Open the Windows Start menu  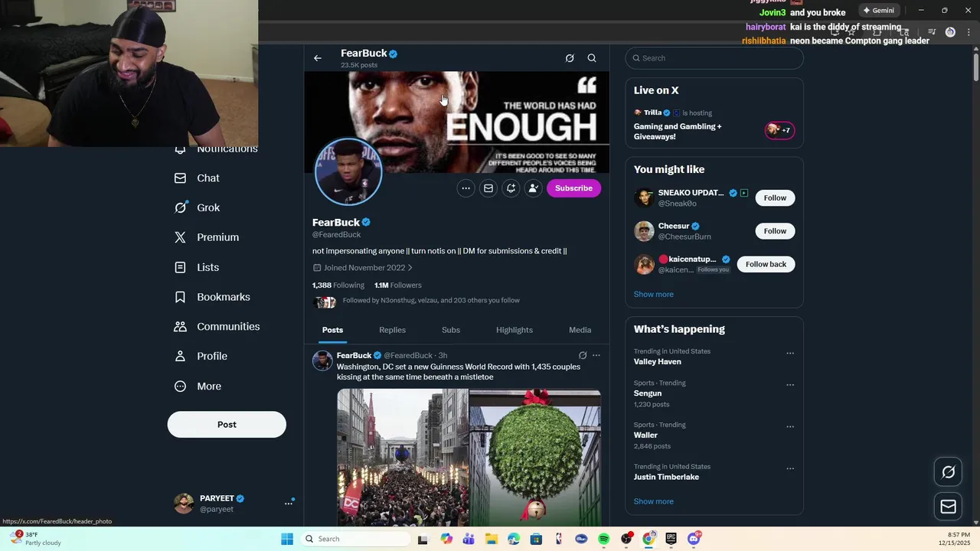coord(287,539)
